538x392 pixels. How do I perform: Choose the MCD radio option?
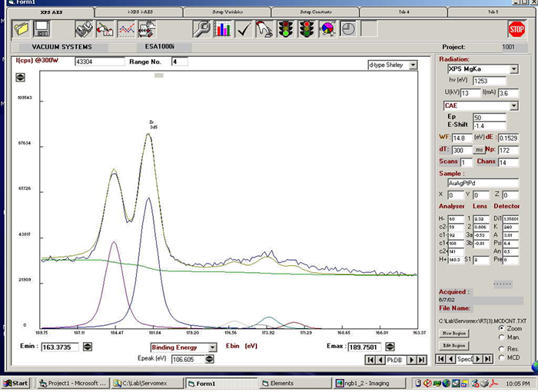point(502,357)
